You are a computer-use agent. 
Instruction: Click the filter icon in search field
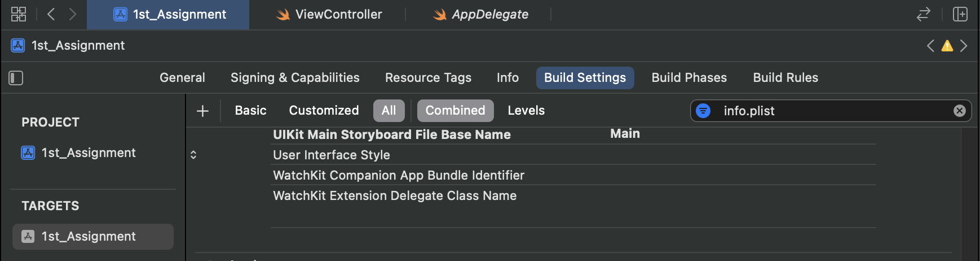(x=703, y=111)
